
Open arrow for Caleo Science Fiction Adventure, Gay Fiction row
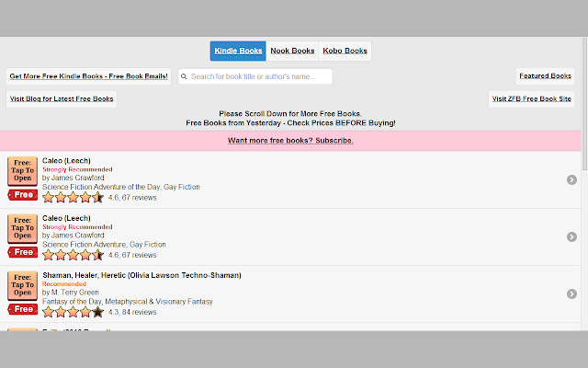point(571,237)
